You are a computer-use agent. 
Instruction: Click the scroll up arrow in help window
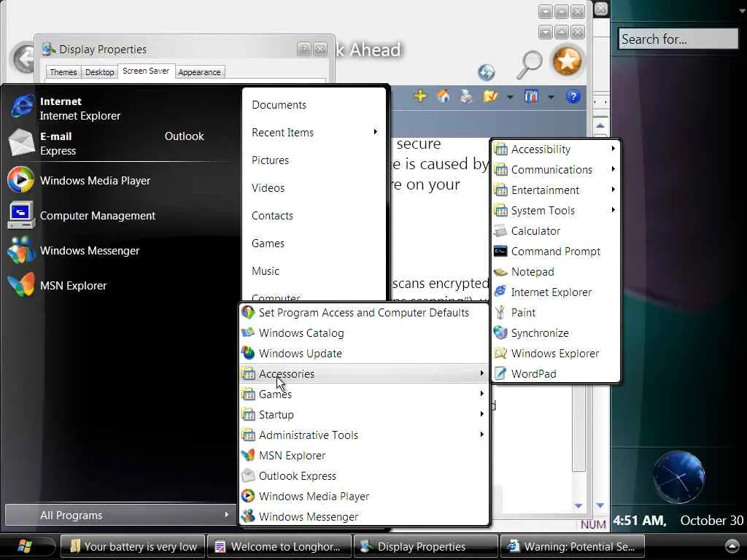tap(600, 125)
